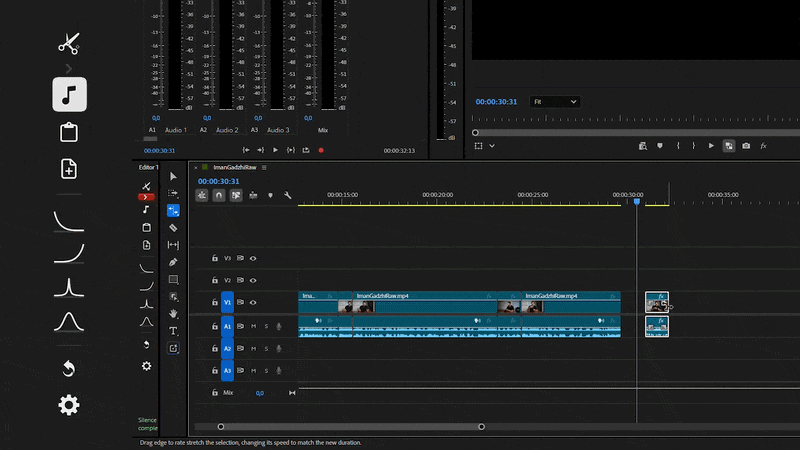Toggle Comparison View in Program monitor
800x450 pixels.
[x=729, y=146]
